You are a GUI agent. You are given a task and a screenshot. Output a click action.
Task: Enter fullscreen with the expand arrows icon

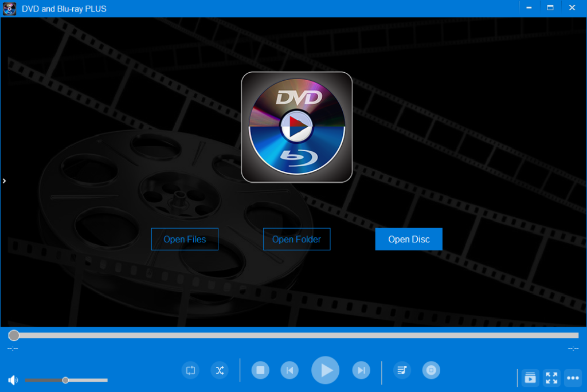tap(551, 378)
